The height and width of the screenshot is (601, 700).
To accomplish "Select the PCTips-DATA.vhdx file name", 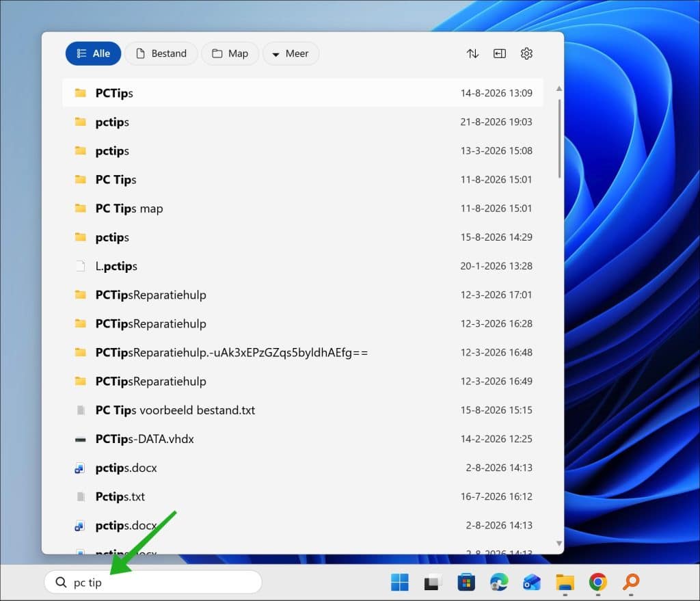I will point(145,439).
